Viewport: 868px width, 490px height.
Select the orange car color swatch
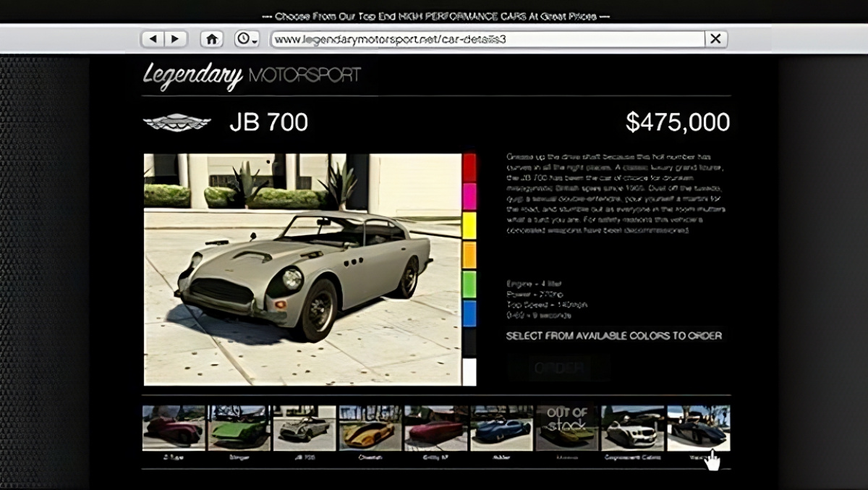469,255
